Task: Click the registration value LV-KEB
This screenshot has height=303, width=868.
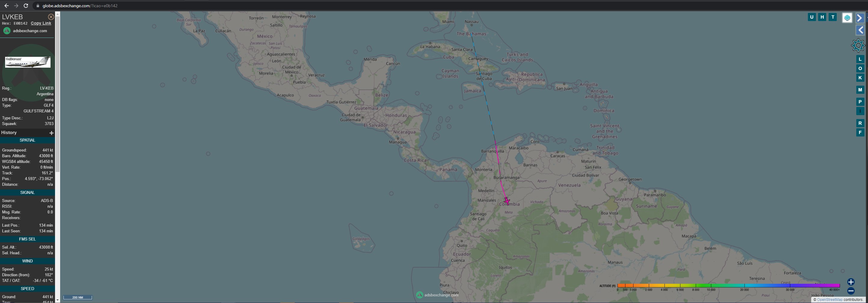Action: pos(47,88)
